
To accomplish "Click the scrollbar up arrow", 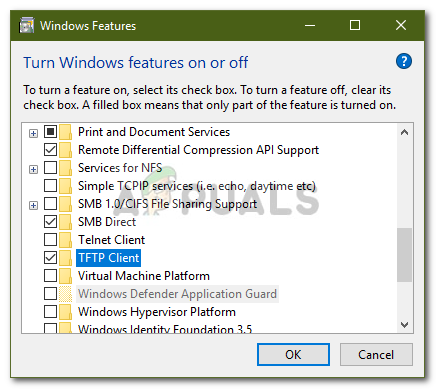I will 405,132.
